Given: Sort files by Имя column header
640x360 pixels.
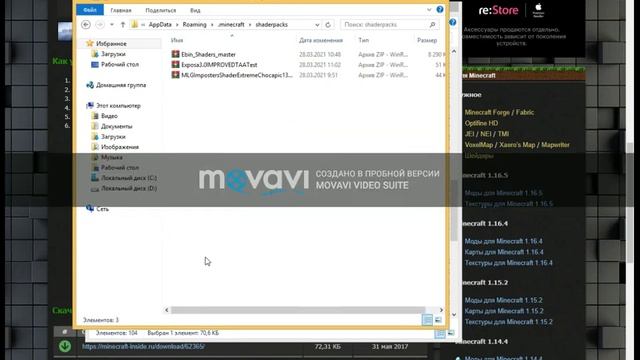Looking at the screenshot, I should 177,40.
